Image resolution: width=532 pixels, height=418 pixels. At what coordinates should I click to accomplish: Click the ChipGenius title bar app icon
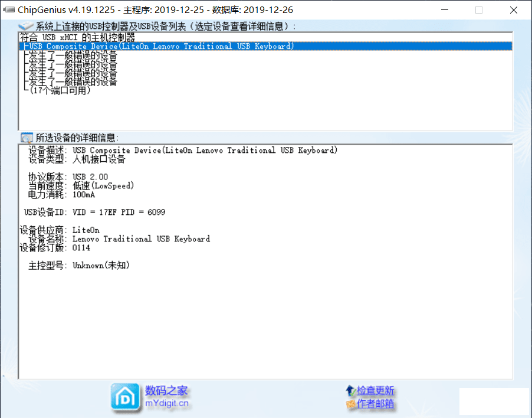tap(9, 9)
